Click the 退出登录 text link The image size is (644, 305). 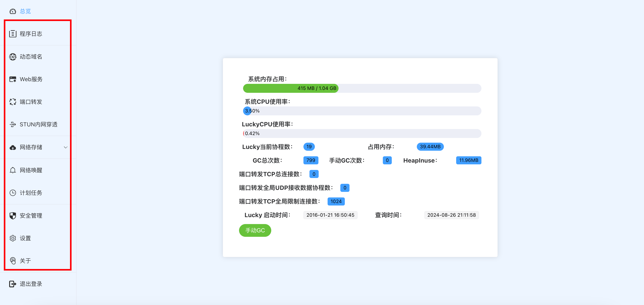31,284
